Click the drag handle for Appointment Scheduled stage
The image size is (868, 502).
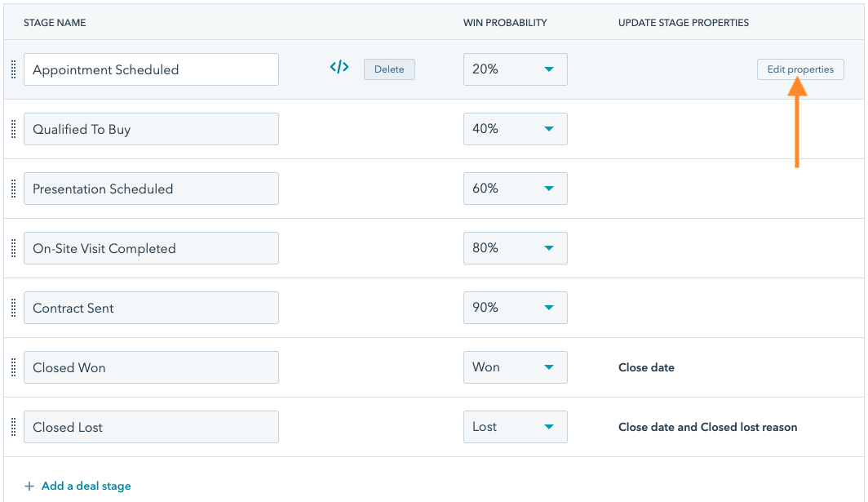tap(13, 70)
